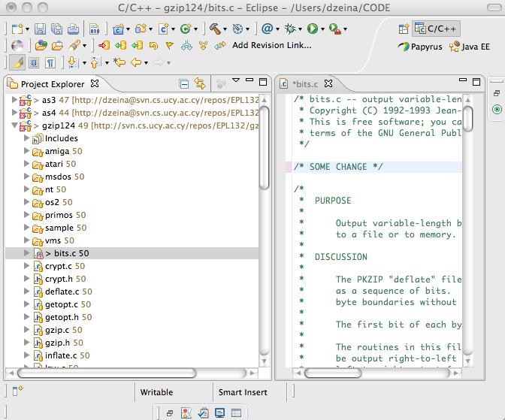505x420 pixels.
Task: Switch to the Java EE perspective
Action: tap(470, 47)
